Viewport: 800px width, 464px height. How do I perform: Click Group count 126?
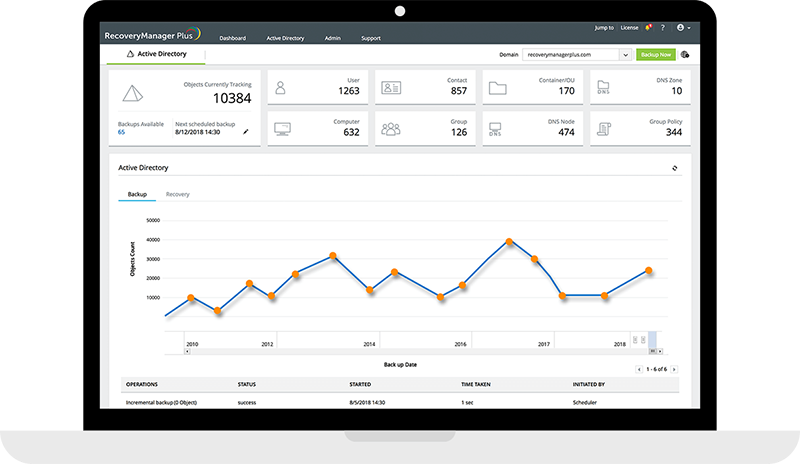point(459,132)
